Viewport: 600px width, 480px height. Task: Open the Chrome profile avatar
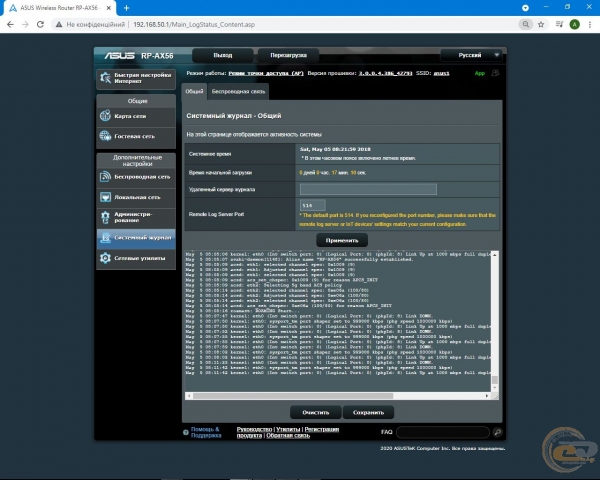coord(574,24)
